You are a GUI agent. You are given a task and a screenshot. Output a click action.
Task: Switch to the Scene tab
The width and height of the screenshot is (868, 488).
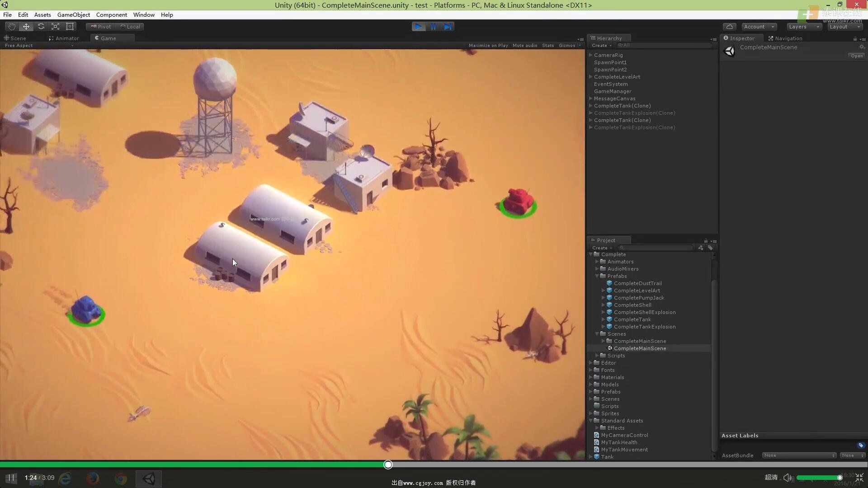[x=15, y=38]
